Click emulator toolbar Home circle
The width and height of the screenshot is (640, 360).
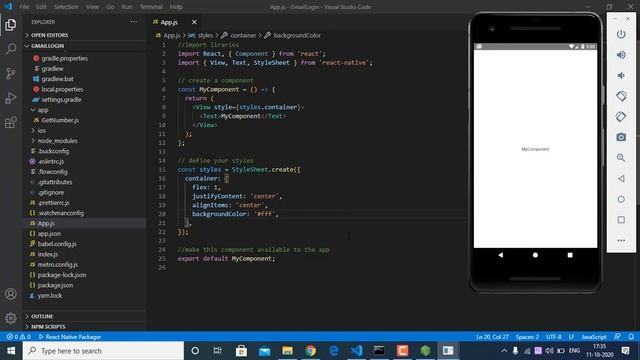(x=621, y=199)
